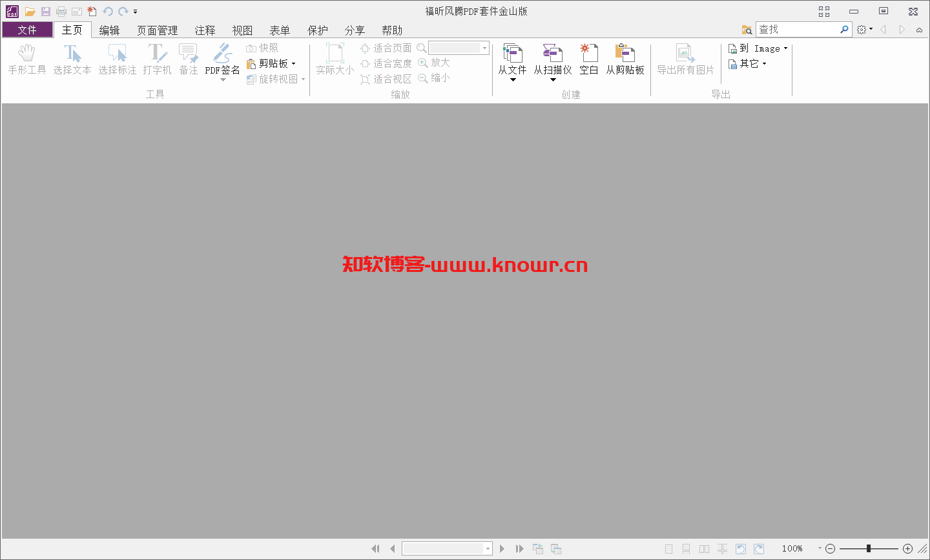Redo the last action

(x=123, y=12)
